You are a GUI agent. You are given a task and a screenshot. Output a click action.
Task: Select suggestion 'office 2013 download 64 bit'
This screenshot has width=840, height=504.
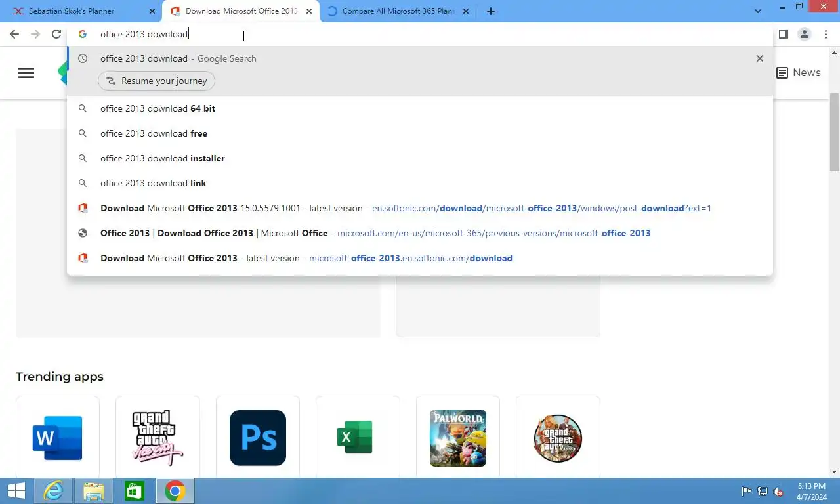click(420, 108)
